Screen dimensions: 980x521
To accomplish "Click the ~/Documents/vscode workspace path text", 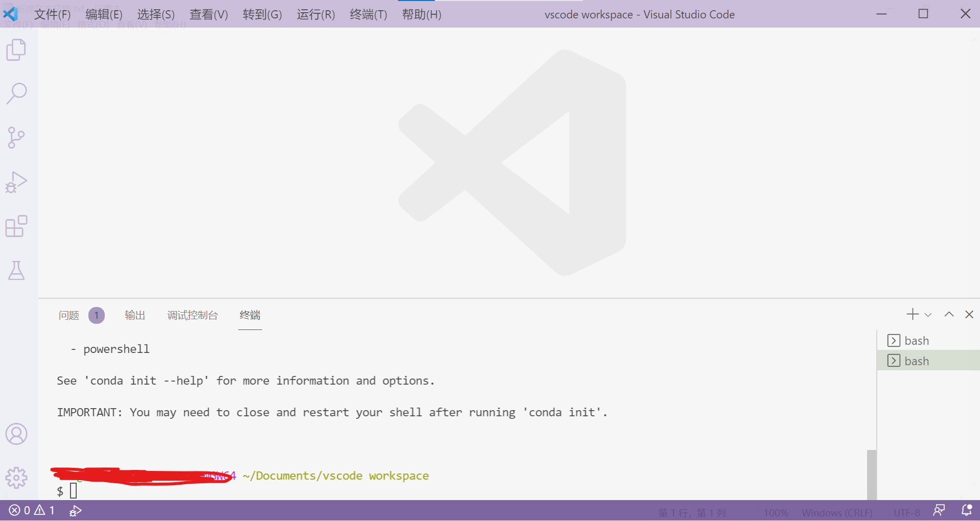I will tap(336, 476).
